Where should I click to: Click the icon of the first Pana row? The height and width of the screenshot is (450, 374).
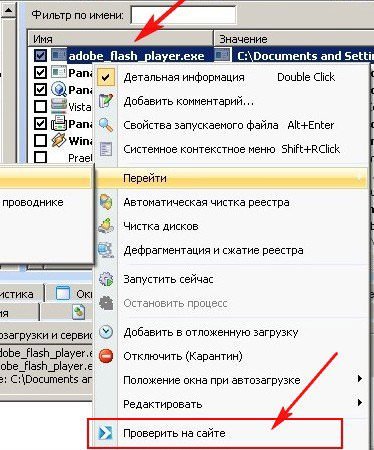point(59,72)
